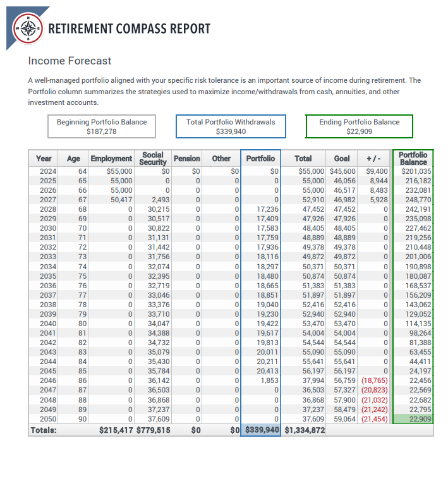Select portfolio withdrawal 18,480
Viewport: 448px width, 486px height.
click(268, 276)
